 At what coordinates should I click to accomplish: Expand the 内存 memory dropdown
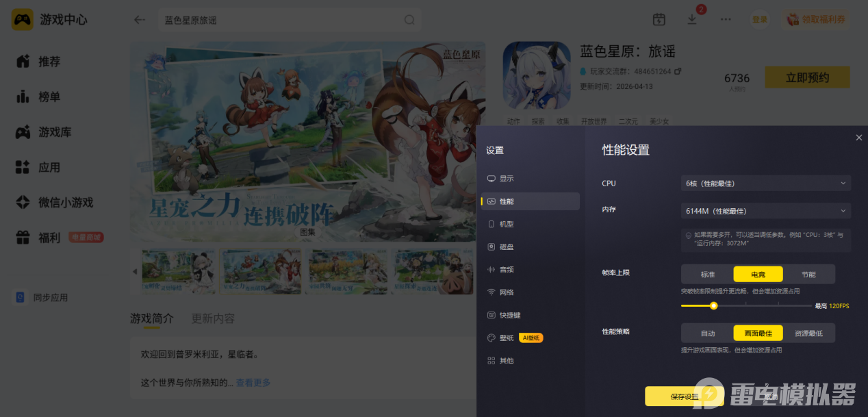coord(765,211)
